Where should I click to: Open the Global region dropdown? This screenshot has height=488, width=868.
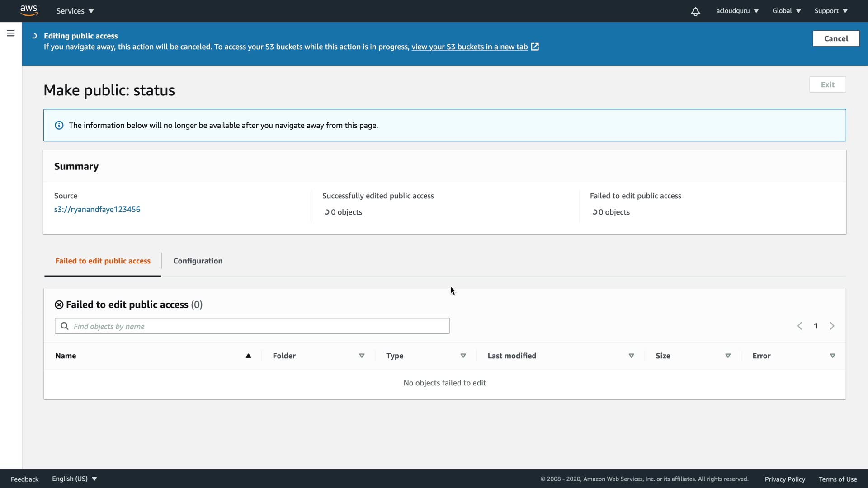786,11
